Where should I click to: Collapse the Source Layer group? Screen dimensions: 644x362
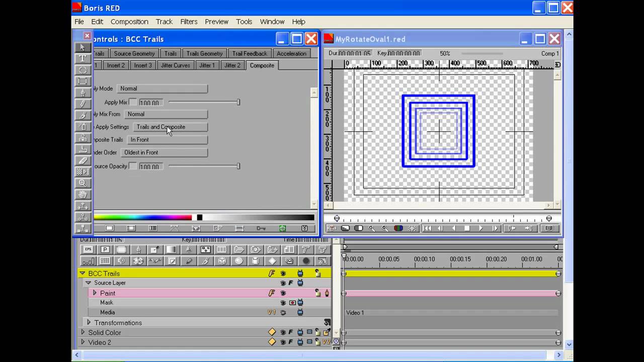(89, 283)
